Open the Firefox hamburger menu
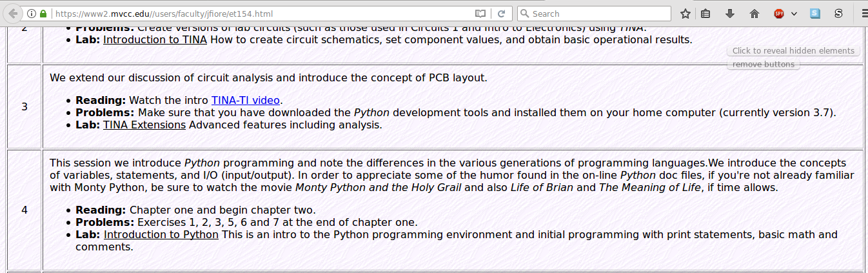The height and width of the screenshot is (273, 868). tap(863, 14)
